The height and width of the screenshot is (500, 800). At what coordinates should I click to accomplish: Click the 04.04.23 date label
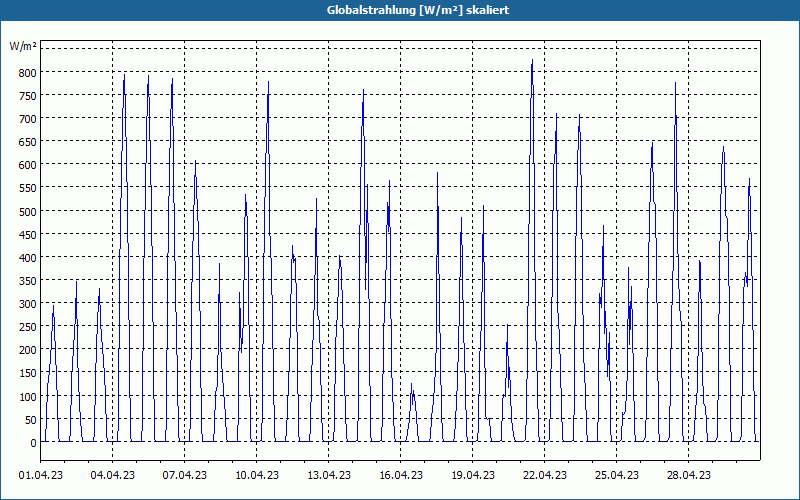[x=113, y=476]
